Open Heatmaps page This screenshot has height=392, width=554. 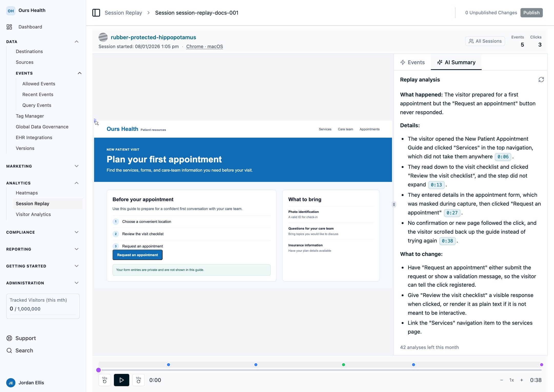coord(27,193)
